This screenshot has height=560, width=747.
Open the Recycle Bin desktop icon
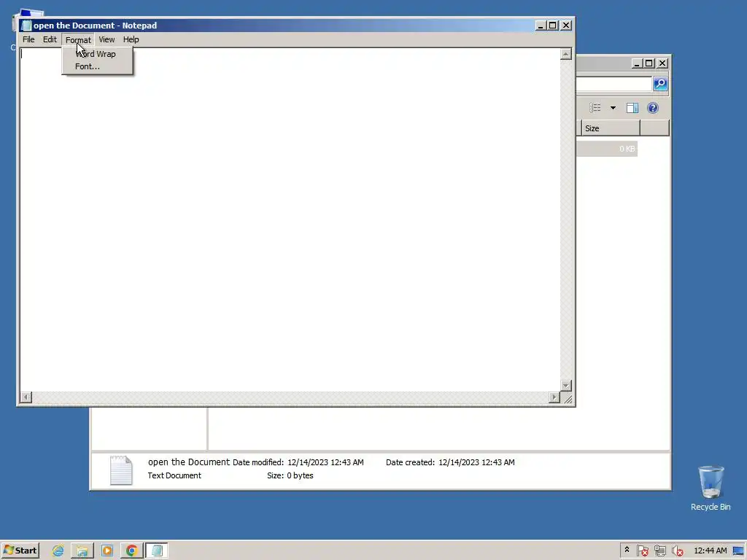coord(711,488)
